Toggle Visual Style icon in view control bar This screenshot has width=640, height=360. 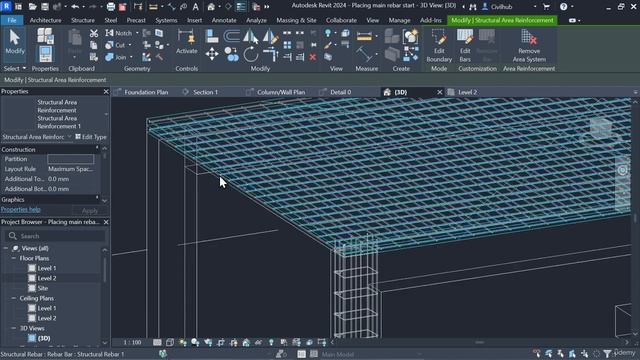pos(170,342)
